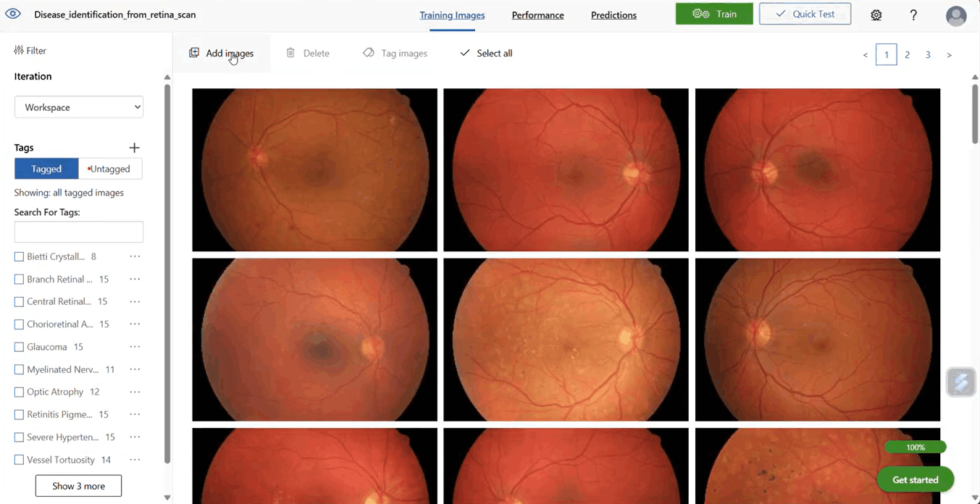This screenshot has height=504, width=980.
Task: Tick the Optic Atrophy tag checkbox
Action: 19,392
